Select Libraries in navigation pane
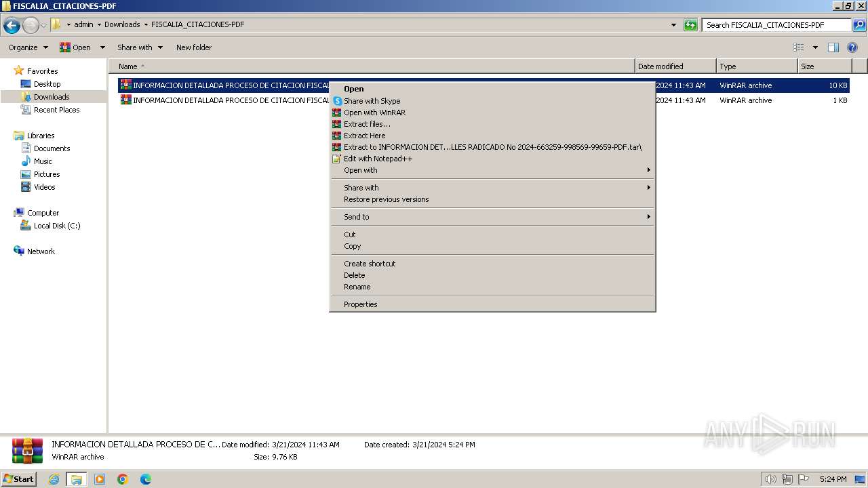868x488 pixels. 41,136
